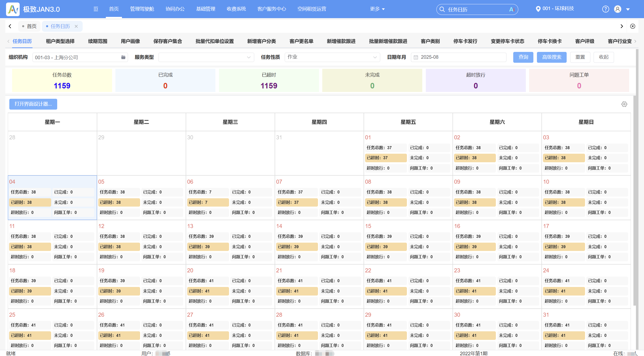Screen dimensions: 644x356
Task: Click the 001 - 环球科技 organization label
Action: (558, 9)
